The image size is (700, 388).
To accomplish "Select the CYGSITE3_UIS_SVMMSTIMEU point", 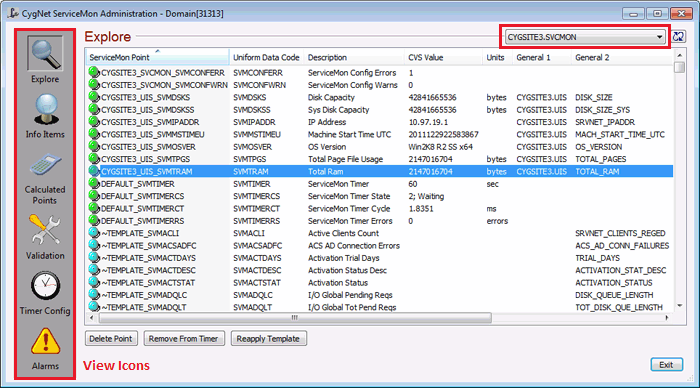I will [153, 134].
